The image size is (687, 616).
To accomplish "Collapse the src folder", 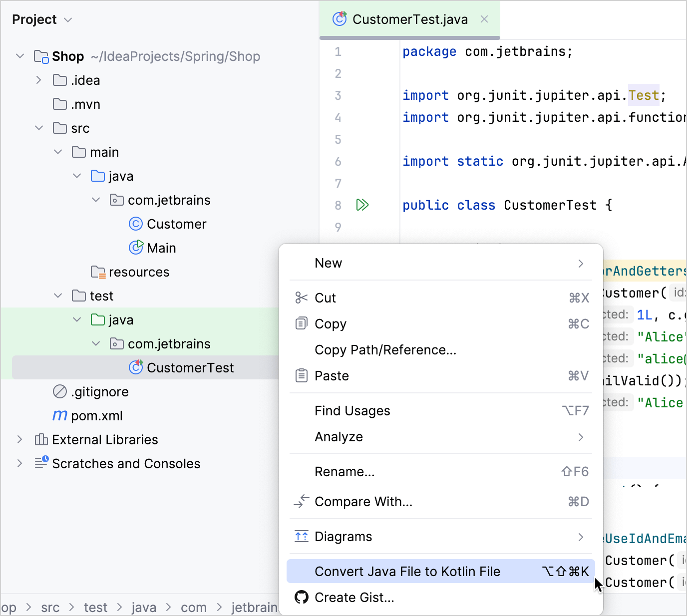I will (x=39, y=128).
